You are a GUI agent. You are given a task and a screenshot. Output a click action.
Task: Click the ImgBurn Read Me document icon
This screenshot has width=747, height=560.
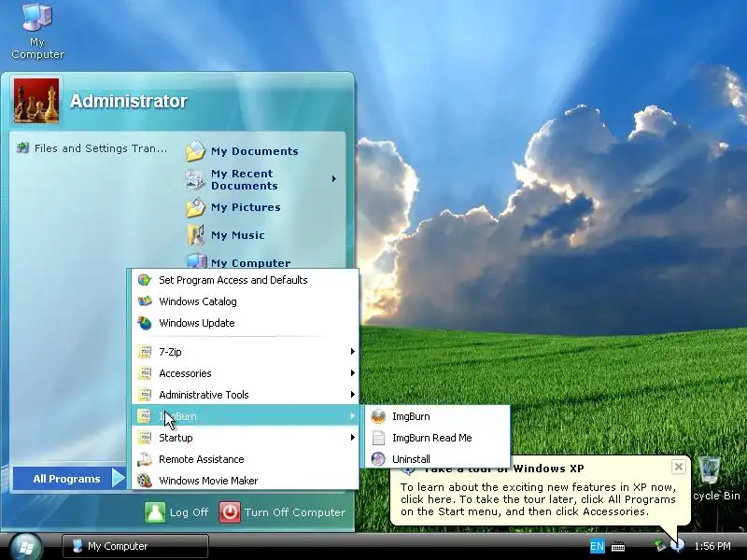point(378,438)
